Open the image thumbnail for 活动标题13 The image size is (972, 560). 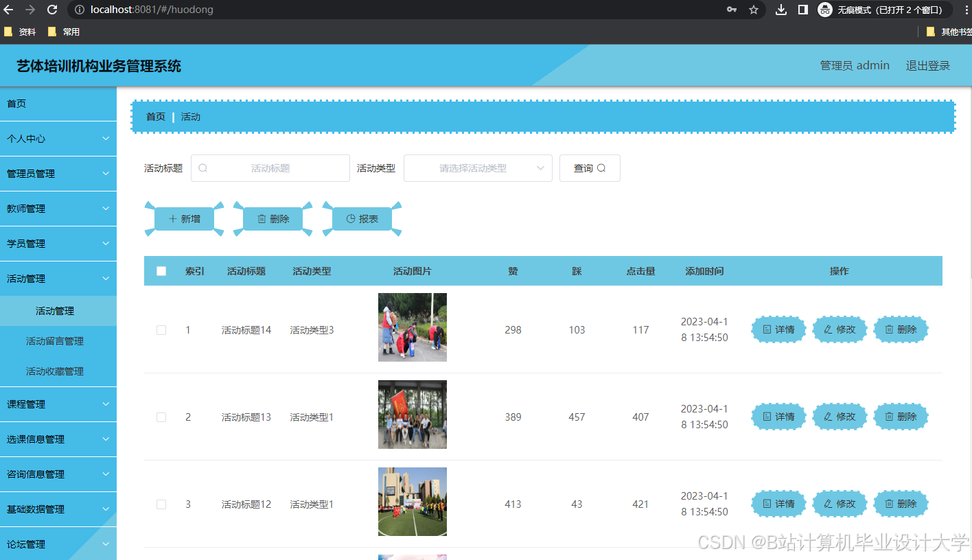point(413,415)
